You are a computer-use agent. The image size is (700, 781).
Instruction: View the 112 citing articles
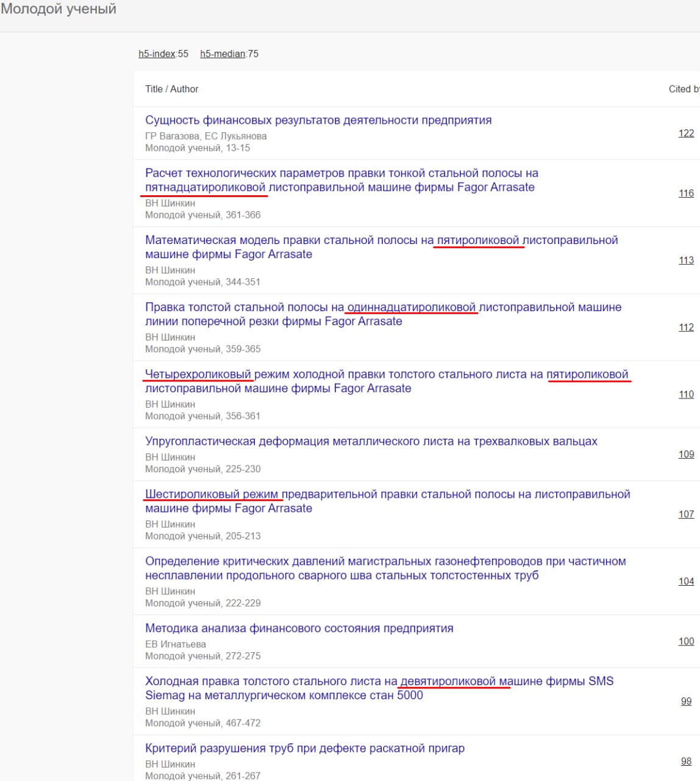tap(686, 327)
